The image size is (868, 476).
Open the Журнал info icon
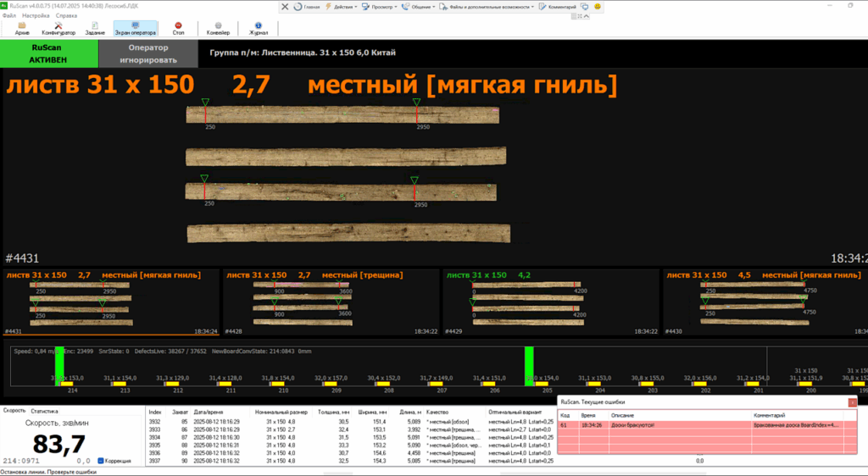pos(258,25)
